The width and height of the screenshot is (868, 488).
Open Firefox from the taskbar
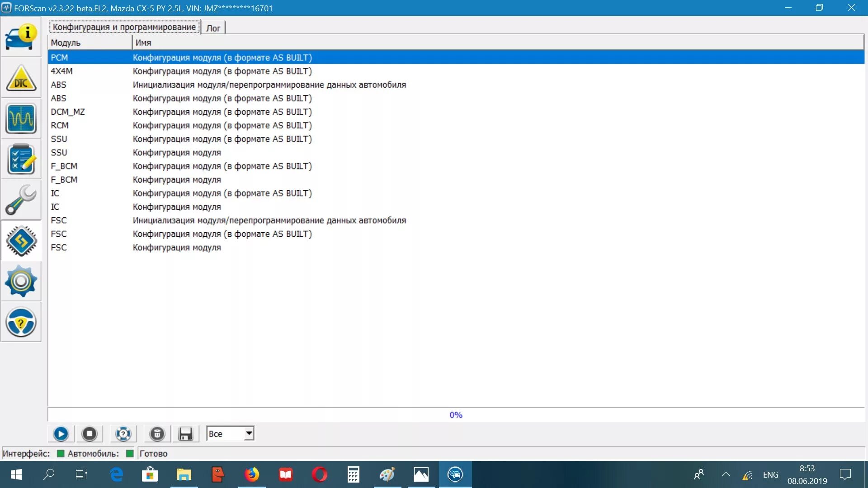[x=251, y=474]
